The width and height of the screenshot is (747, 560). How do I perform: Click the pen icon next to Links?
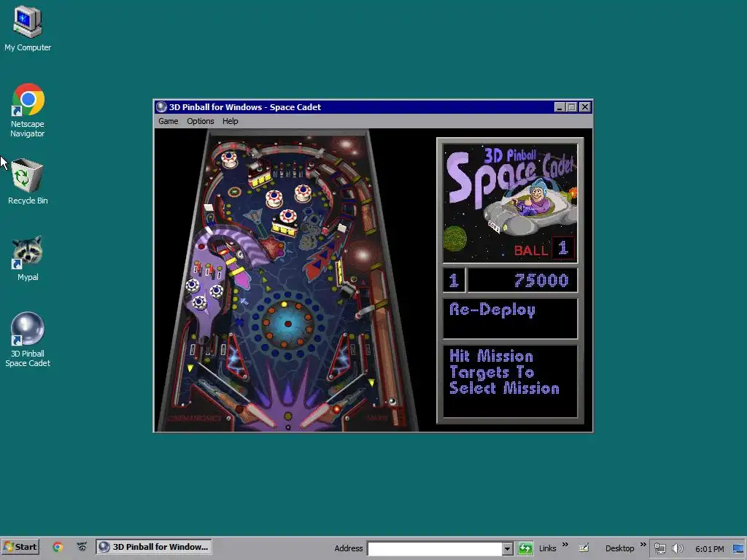[584, 548]
